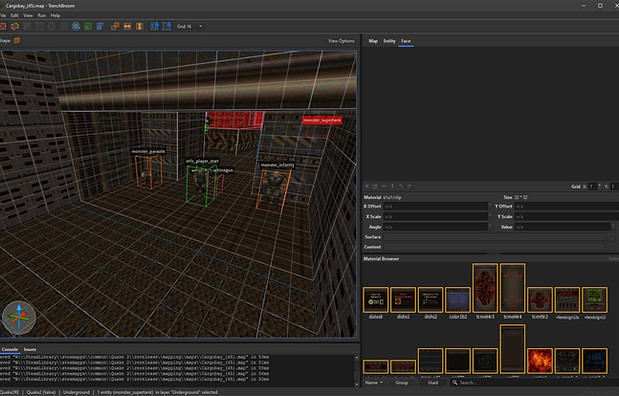Image resolution: width=619 pixels, height=396 pixels.
Task: Select the Edge tool icon
Action: [51, 26]
